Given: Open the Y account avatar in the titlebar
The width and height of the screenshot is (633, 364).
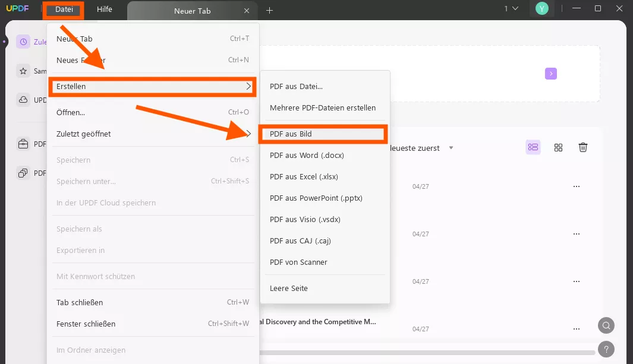Looking at the screenshot, I should pyautogui.click(x=541, y=9).
